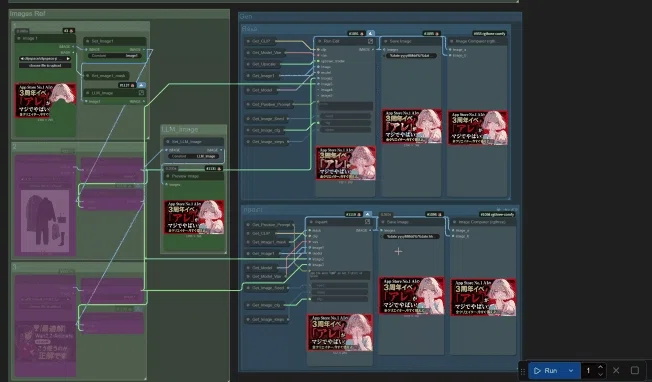Click the Constant field in Set_Image1
This screenshot has height=382, width=652.
pyautogui.click(x=114, y=55)
